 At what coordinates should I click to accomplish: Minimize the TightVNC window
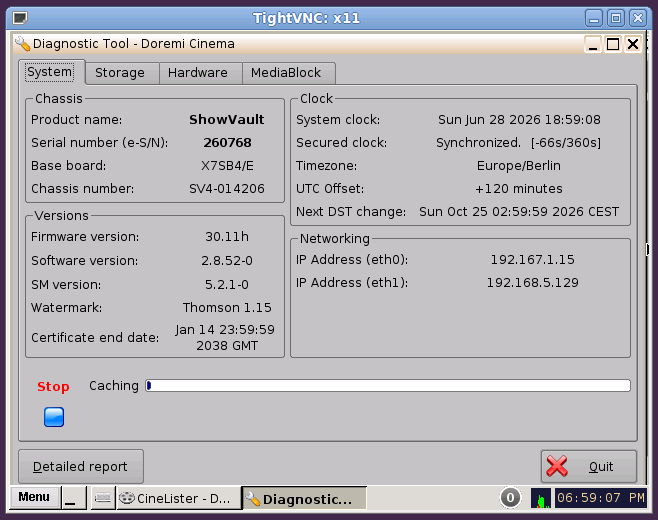[x=594, y=18]
